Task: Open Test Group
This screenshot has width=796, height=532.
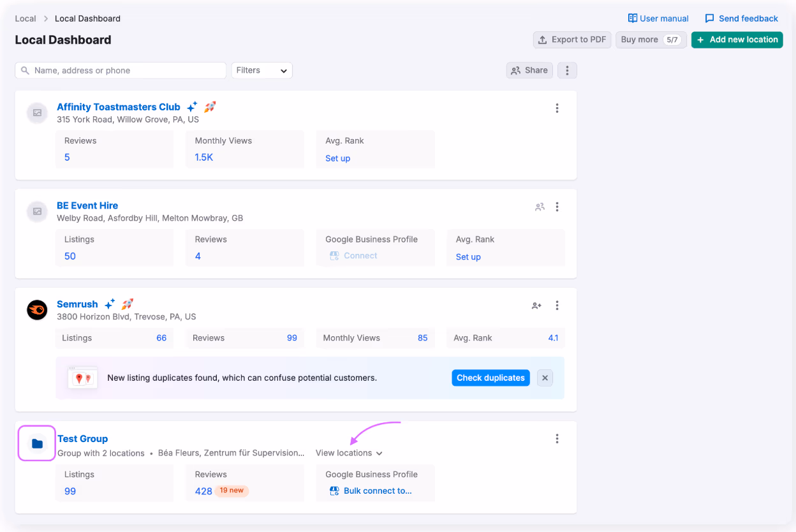Action: pyautogui.click(x=83, y=439)
